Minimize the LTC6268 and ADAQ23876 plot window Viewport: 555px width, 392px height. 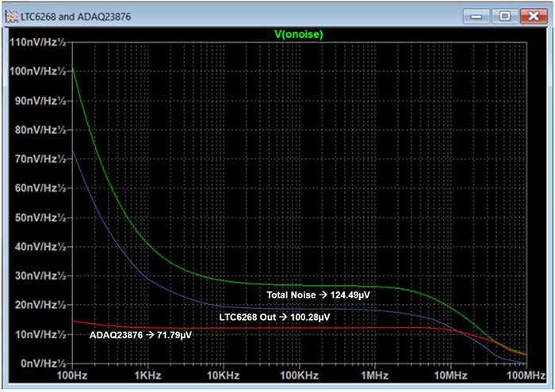(480, 15)
